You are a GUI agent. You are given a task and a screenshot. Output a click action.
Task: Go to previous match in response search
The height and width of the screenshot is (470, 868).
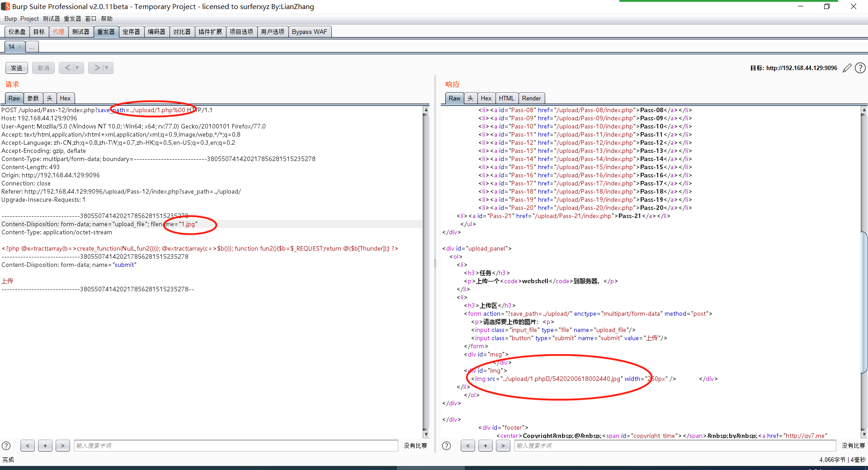(x=468, y=446)
